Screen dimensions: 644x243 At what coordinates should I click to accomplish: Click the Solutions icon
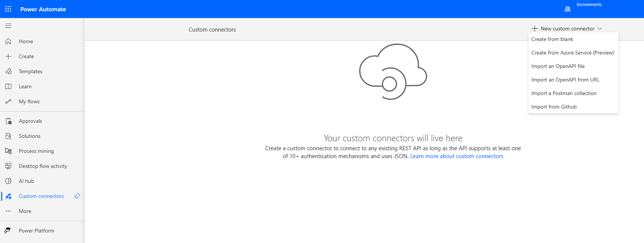coord(8,136)
